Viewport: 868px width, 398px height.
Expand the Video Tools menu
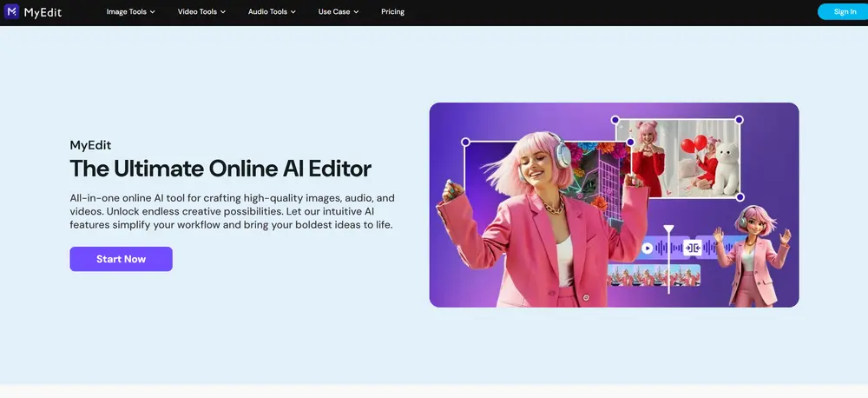pos(201,11)
